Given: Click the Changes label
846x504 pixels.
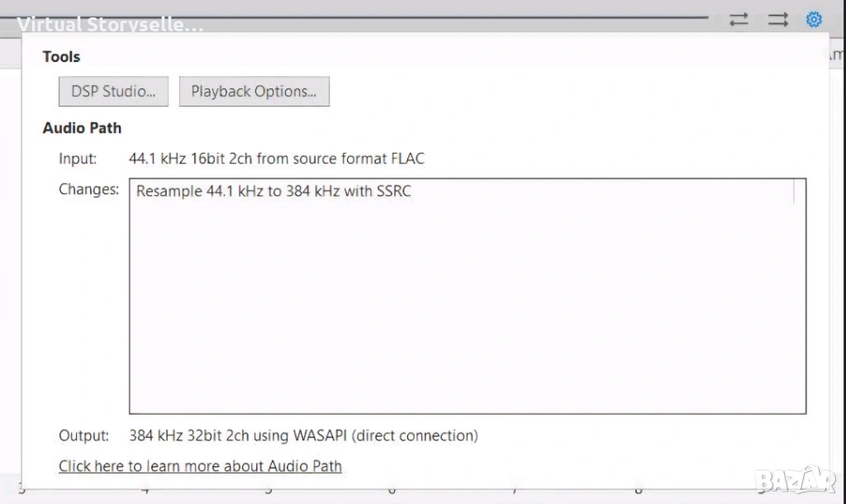Looking at the screenshot, I should tap(88, 189).
